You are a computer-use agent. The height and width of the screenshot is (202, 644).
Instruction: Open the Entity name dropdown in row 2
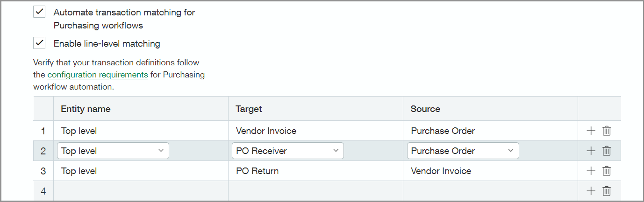pyautogui.click(x=113, y=151)
